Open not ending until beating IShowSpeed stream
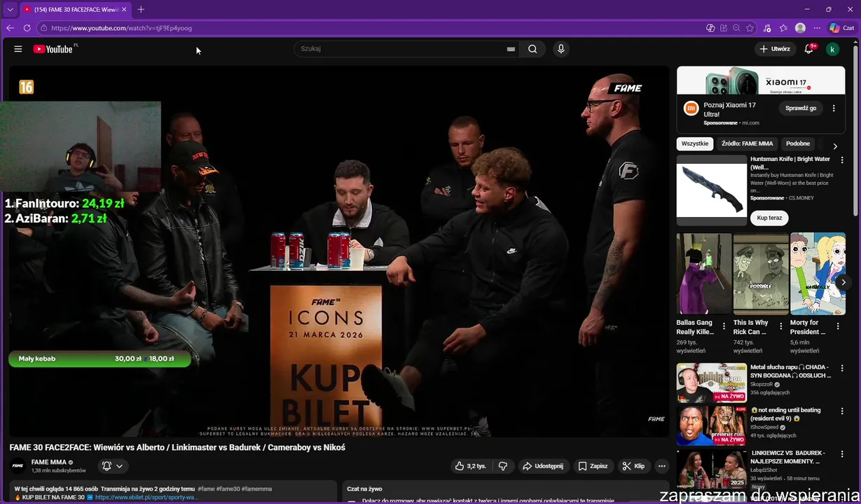 pyautogui.click(x=711, y=425)
